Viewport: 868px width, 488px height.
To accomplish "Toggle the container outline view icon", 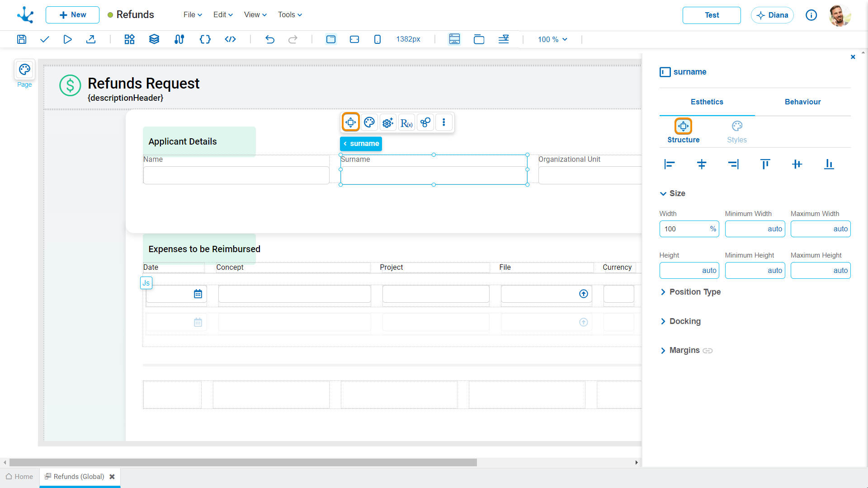I will click(479, 39).
